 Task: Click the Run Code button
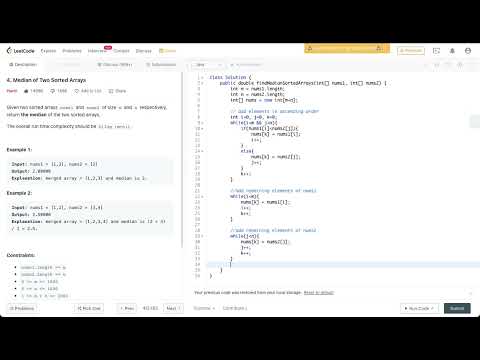[x=419, y=308]
